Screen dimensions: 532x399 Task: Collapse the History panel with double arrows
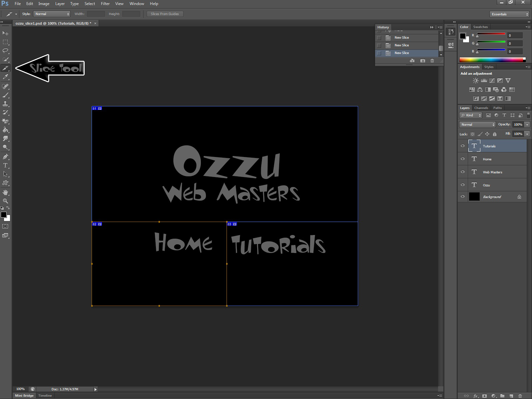(x=432, y=27)
